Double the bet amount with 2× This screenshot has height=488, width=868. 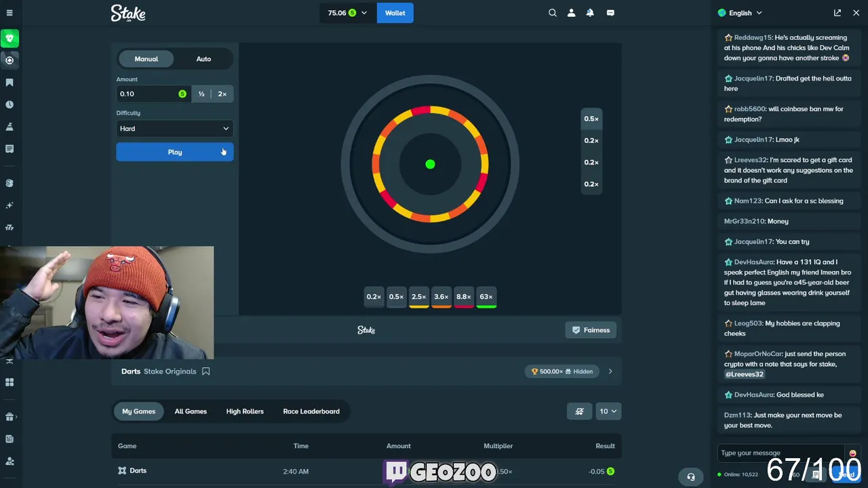[222, 94]
